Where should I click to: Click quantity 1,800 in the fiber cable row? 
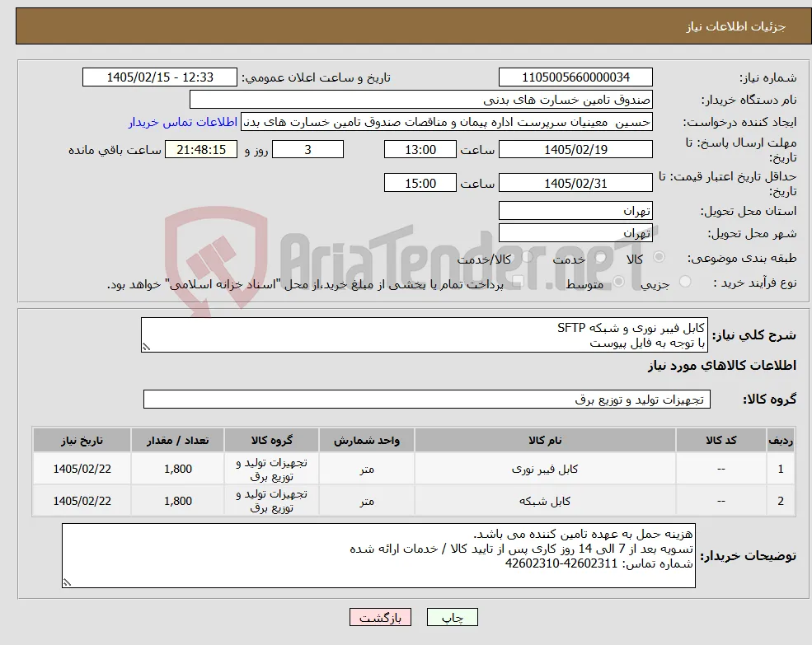(177, 469)
